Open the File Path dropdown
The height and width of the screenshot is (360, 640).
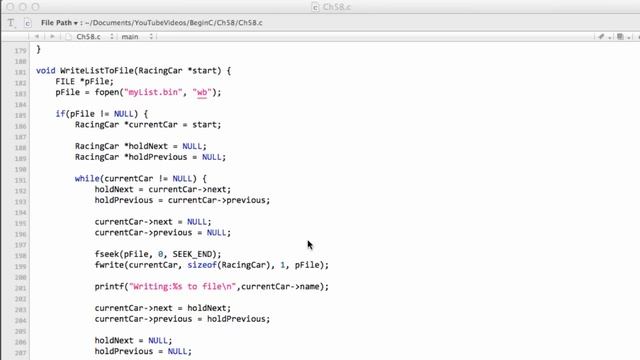(59, 23)
